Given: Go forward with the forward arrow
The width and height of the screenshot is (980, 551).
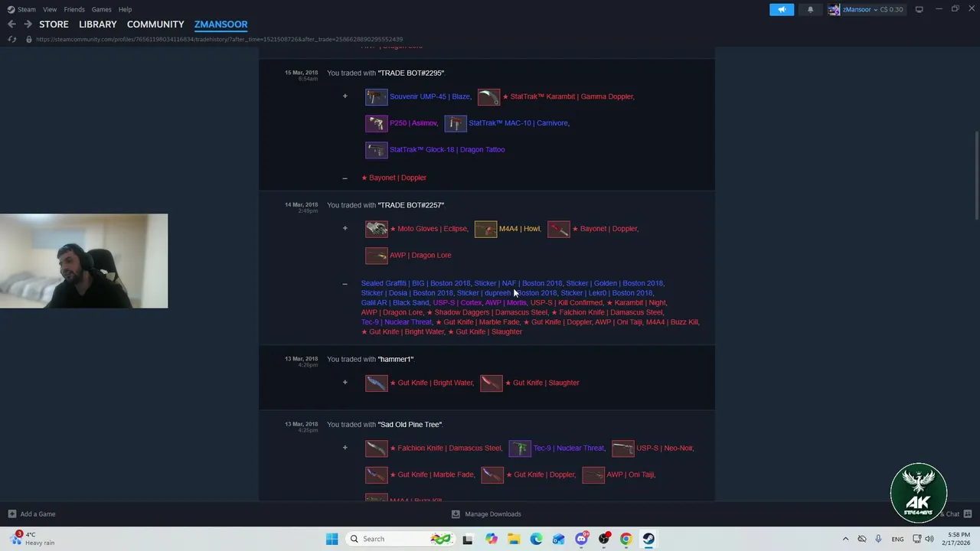Looking at the screenshot, I should (x=28, y=24).
